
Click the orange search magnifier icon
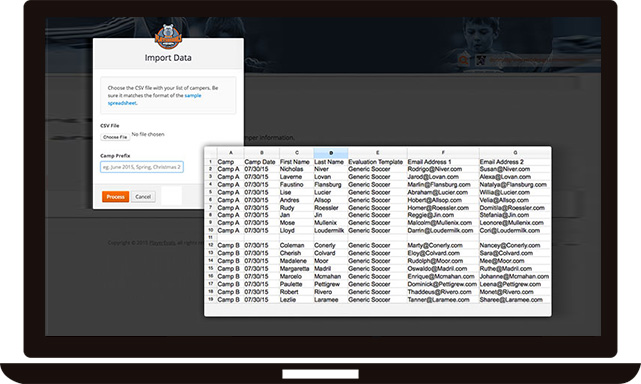pos(463,61)
